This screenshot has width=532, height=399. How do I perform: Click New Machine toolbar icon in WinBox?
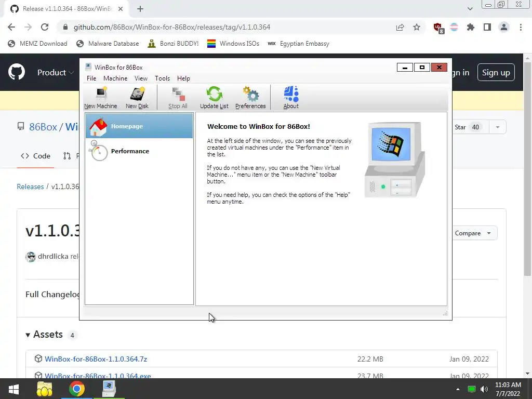pos(100,98)
